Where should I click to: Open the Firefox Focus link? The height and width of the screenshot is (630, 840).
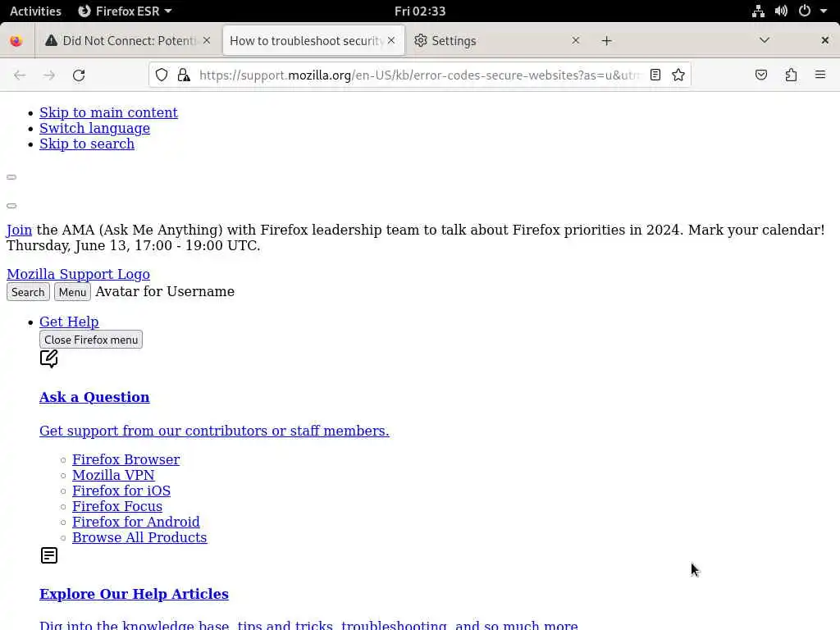click(116, 506)
